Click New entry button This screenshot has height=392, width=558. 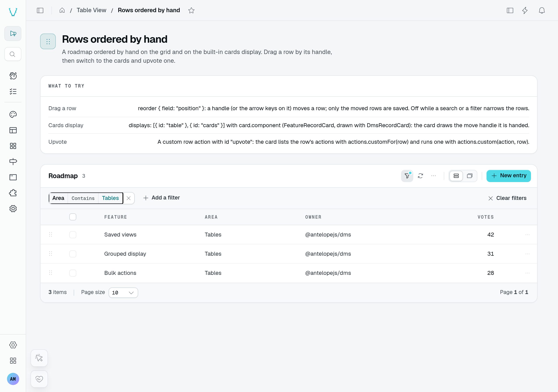coord(509,176)
